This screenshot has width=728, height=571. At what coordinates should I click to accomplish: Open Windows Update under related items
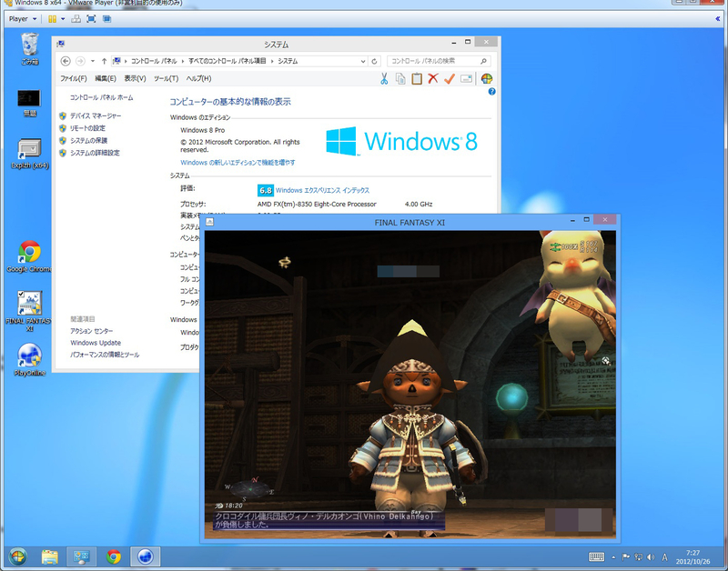click(x=96, y=343)
